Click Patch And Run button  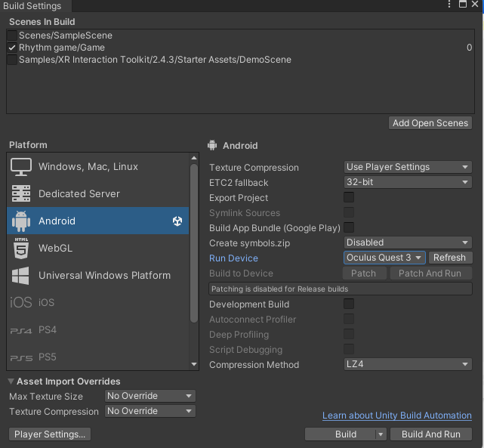tap(430, 273)
